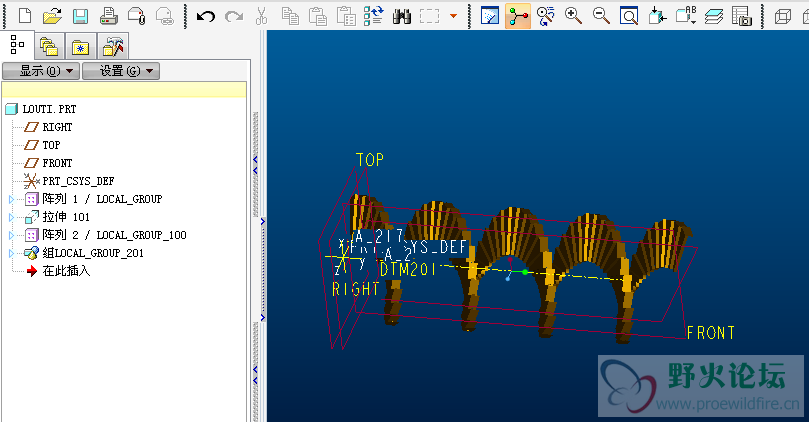Click the TOP datum label in viewport
This screenshot has height=422, width=809.
(370, 160)
